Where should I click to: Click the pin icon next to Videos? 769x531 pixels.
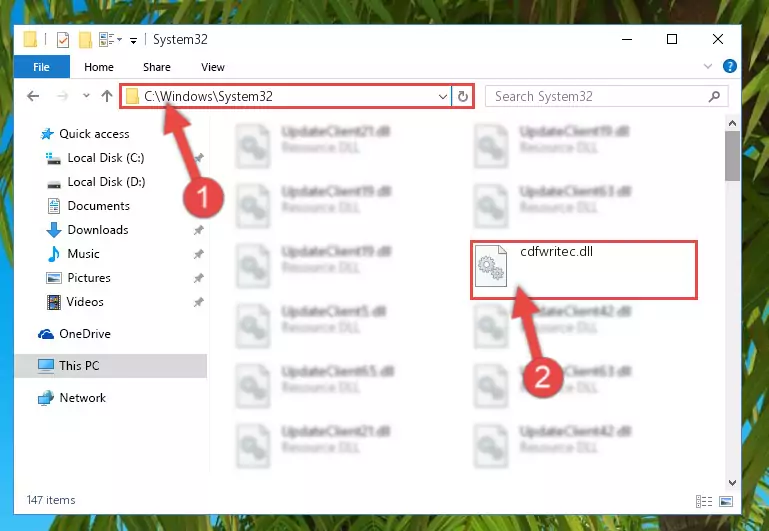click(x=199, y=302)
